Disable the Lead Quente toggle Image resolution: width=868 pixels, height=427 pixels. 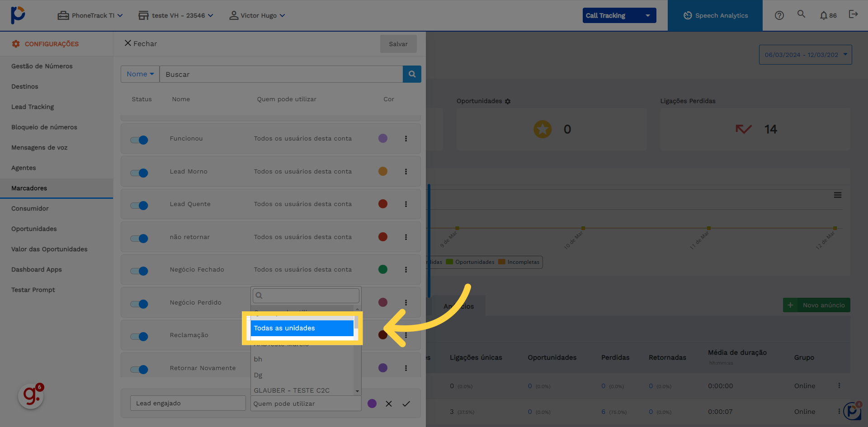[x=139, y=205]
